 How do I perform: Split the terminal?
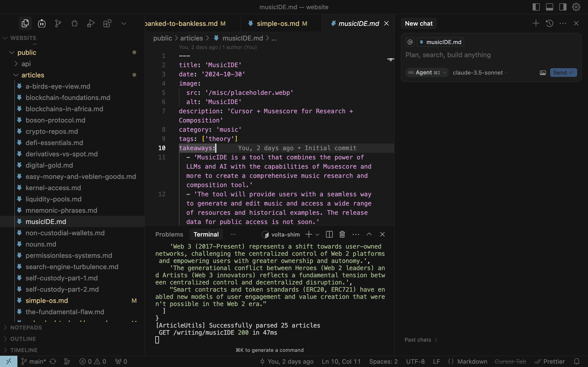pyautogui.click(x=329, y=234)
